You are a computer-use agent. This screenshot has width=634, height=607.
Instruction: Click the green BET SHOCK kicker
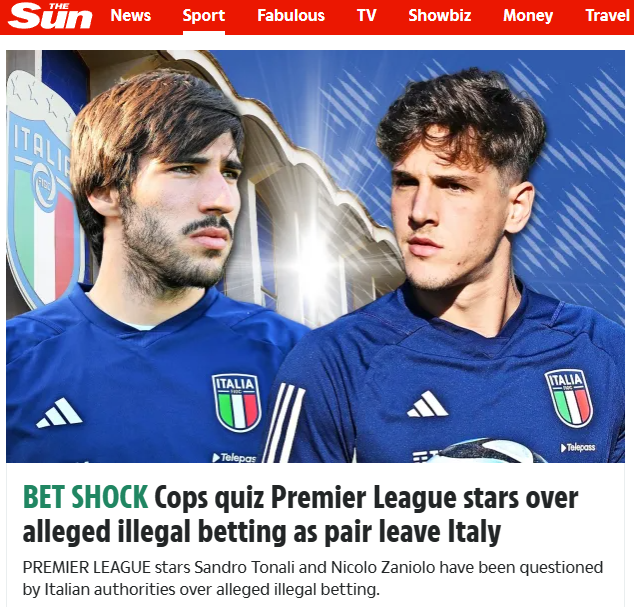pyautogui.click(x=85, y=497)
